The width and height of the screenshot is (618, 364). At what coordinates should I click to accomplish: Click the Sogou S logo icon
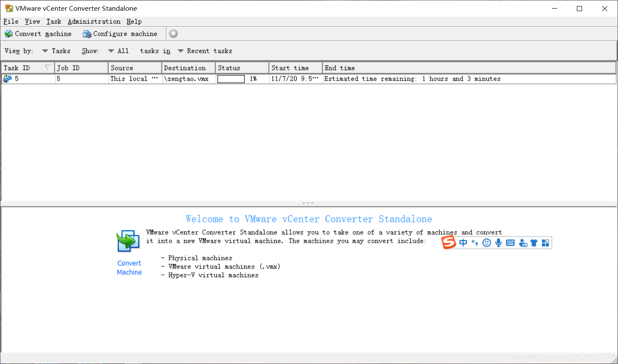coord(449,243)
